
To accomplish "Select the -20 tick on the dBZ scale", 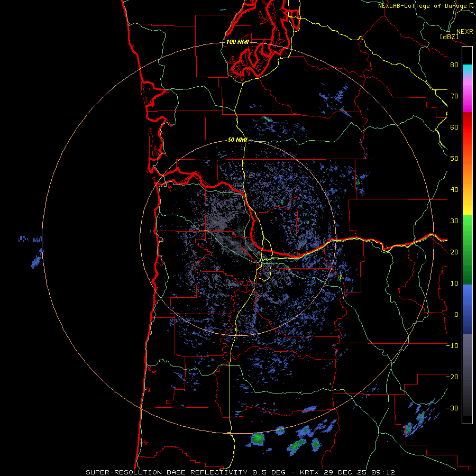I will coord(452,377).
